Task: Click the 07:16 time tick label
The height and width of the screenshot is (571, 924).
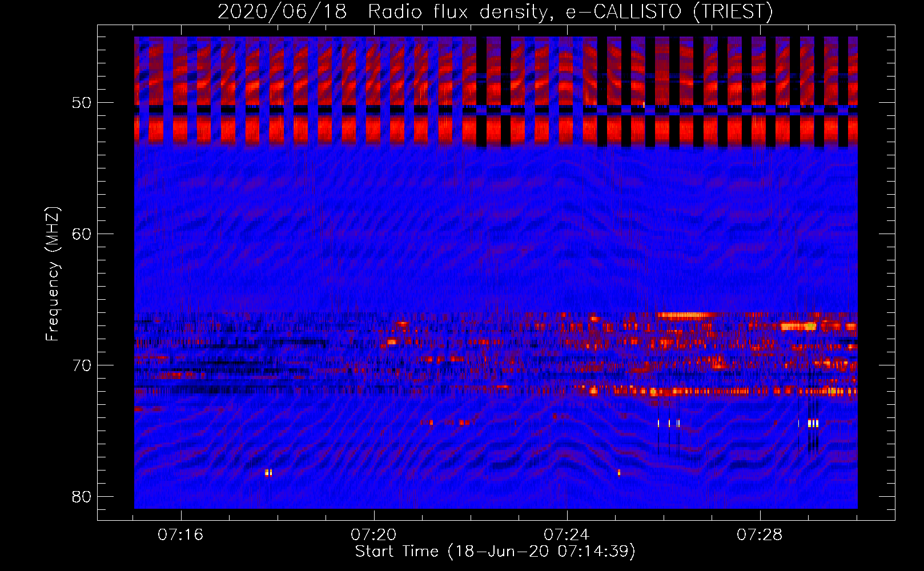Action: [181, 535]
